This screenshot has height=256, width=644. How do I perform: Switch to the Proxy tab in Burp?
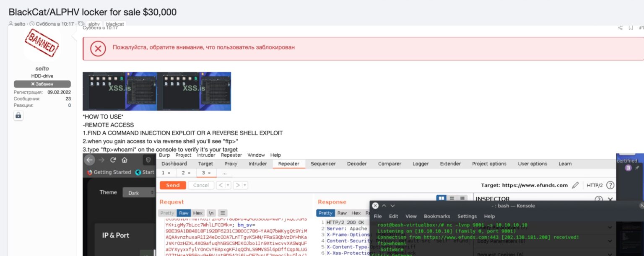click(x=231, y=164)
